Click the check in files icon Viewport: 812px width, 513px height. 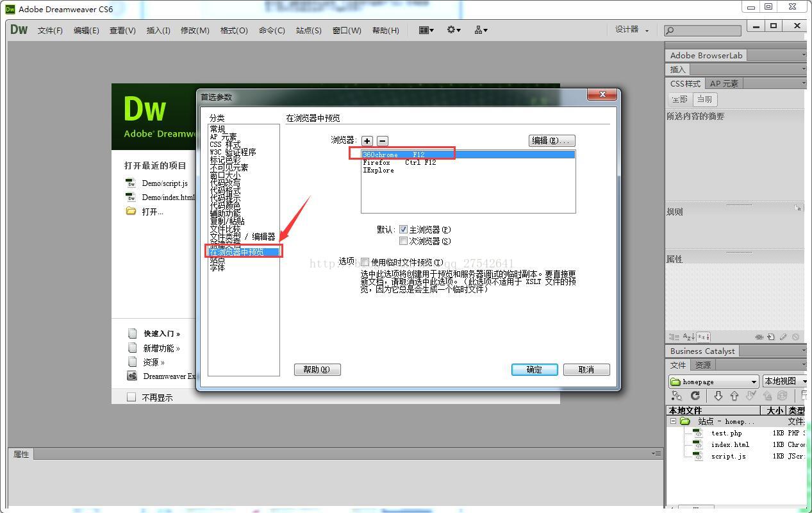click(767, 396)
